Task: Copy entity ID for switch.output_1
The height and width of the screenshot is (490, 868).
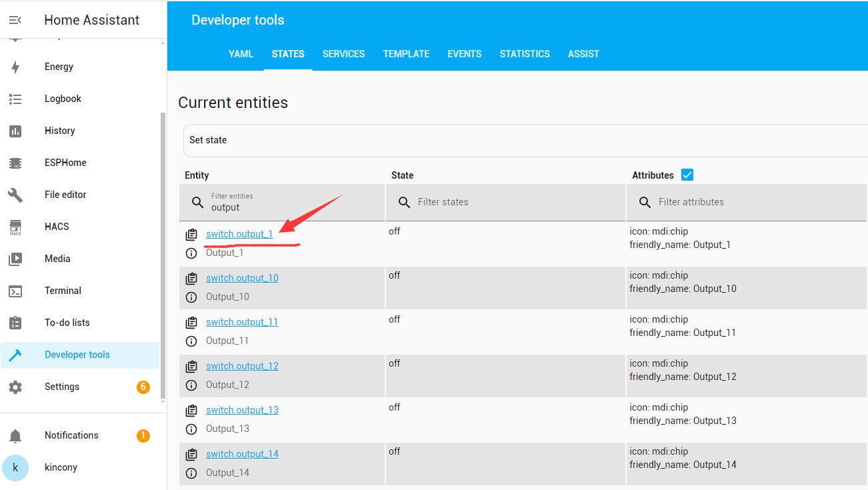Action: 191,235
